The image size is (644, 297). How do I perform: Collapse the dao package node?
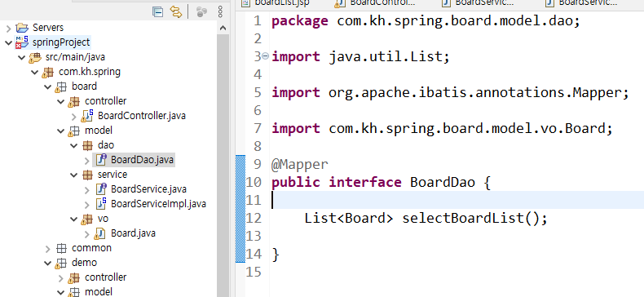74,145
